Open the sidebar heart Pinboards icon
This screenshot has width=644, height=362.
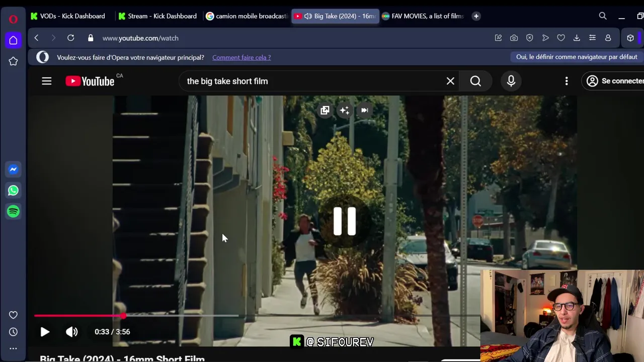point(13,315)
